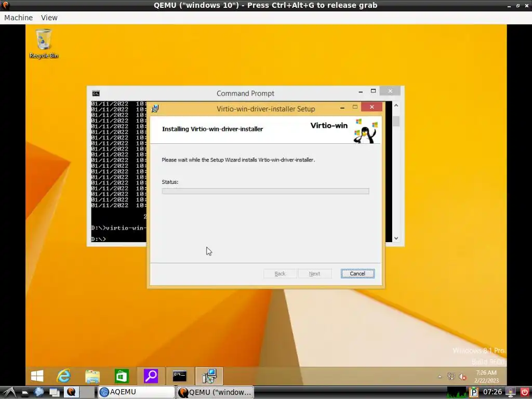Launch Internet Explorer from guest taskbar

63,376
